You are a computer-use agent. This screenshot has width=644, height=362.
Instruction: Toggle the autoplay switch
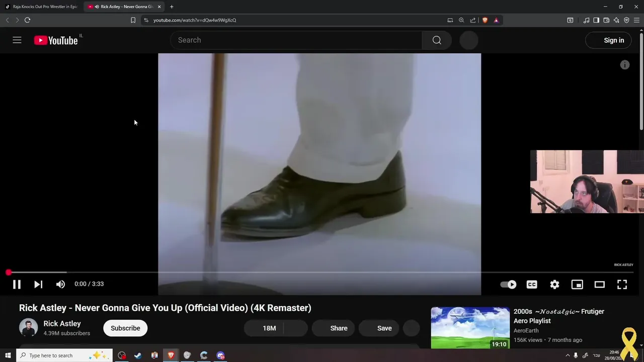point(508,284)
